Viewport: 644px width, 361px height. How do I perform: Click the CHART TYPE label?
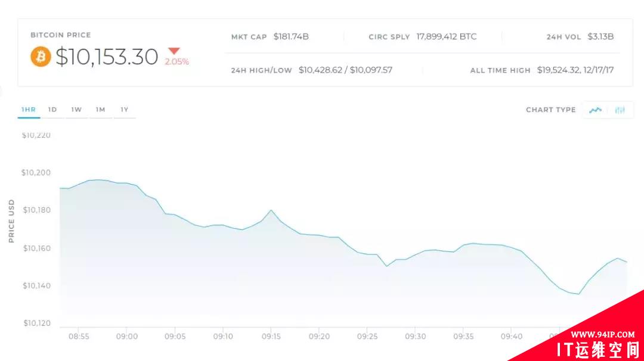(551, 110)
